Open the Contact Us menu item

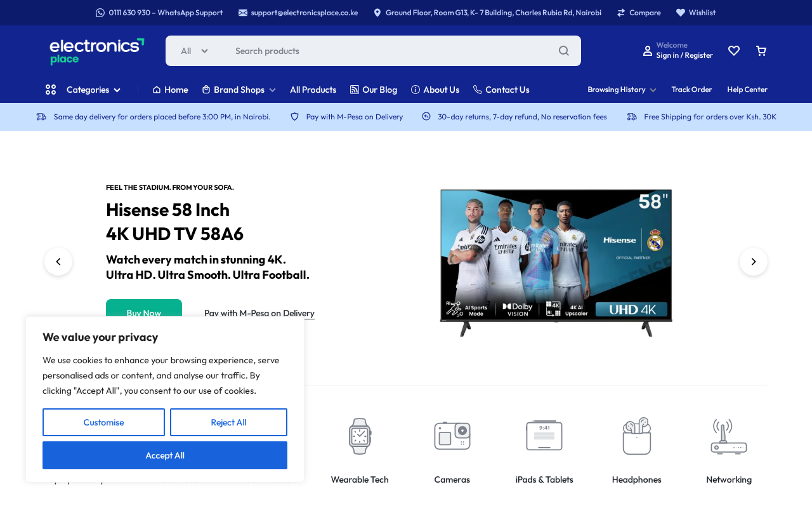pos(501,90)
